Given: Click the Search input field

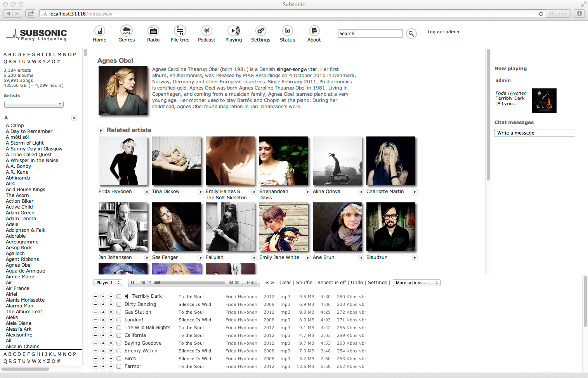Looking at the screenshot, I should 370,34.
